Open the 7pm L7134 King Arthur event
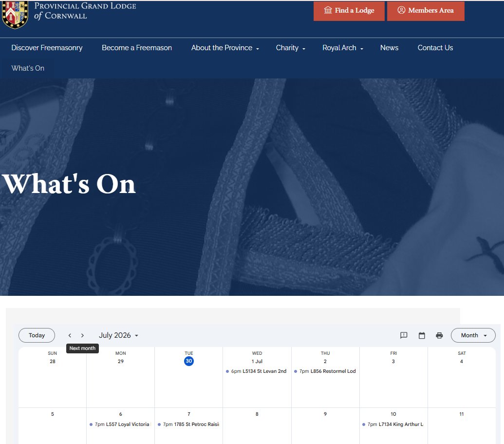The width and height of the screenshot is (504, 444). 393,425
